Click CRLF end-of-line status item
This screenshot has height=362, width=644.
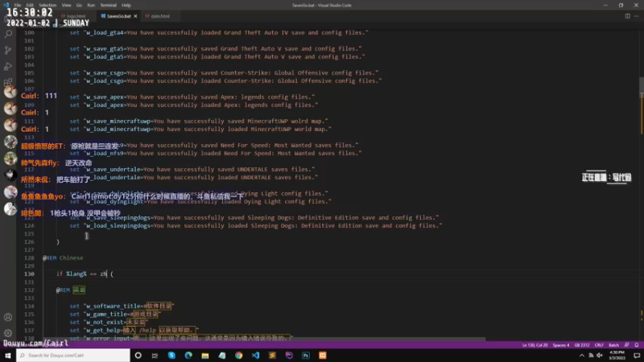(x=599, y=345)
